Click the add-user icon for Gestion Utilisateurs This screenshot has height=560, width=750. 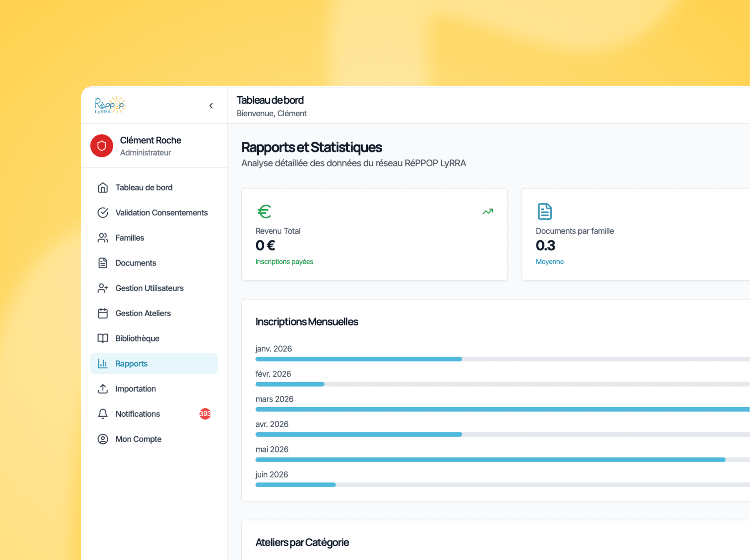(x=103, y=288)
